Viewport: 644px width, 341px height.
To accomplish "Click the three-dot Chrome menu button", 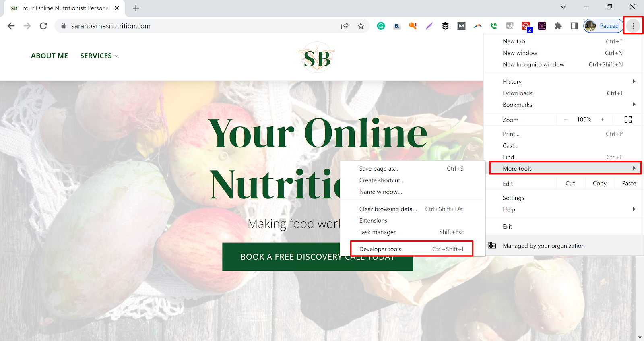I will [x=633, y=26].
